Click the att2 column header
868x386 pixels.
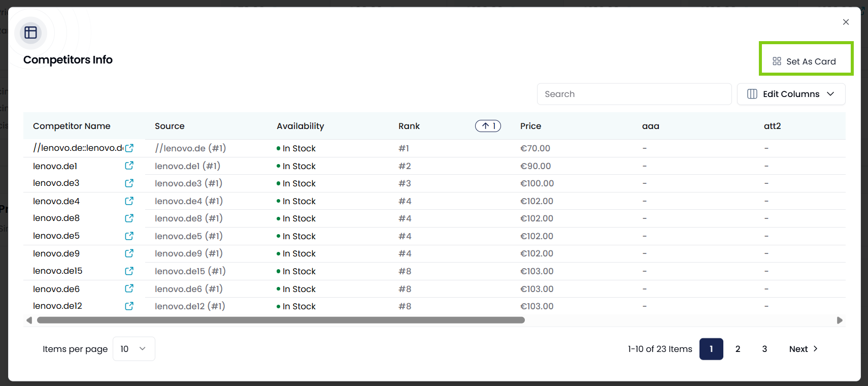tap(772, 126)
